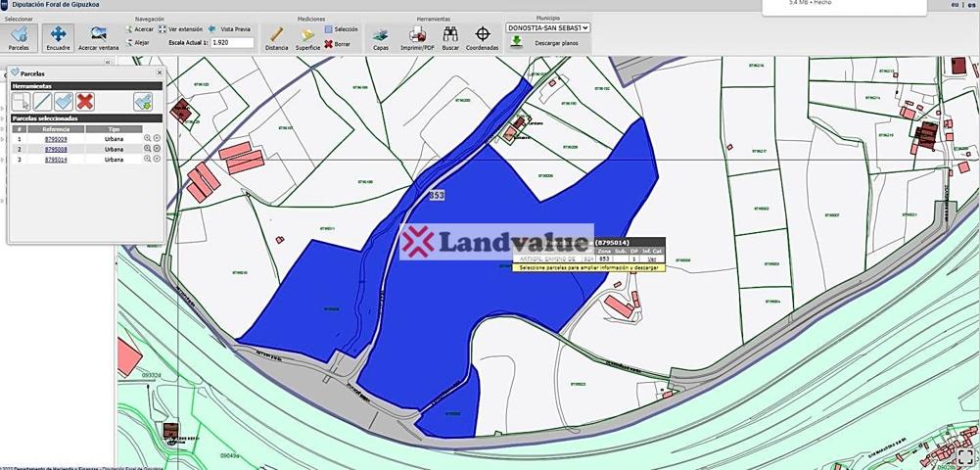Switch language to 'eu'
This screenshot has height=470, width=980.
pos(956,5)
